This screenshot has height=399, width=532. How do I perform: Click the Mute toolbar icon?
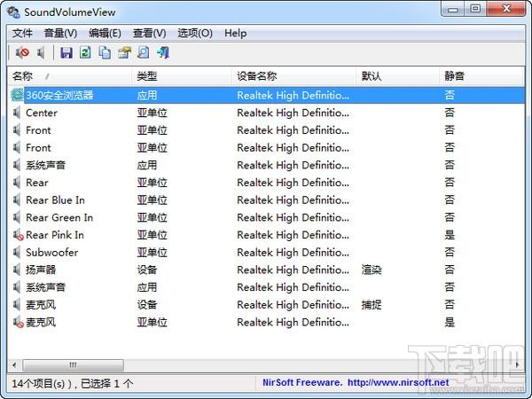tap(22, 52)
